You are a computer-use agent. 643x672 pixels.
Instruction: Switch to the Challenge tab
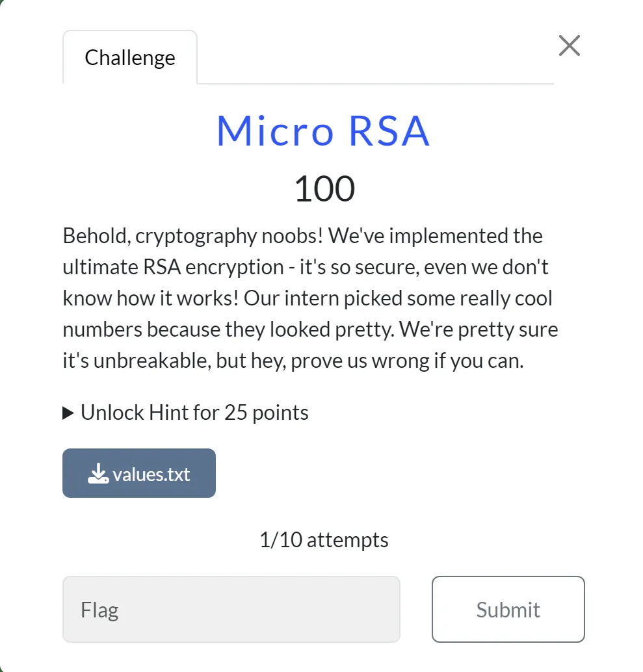[130, 58]
